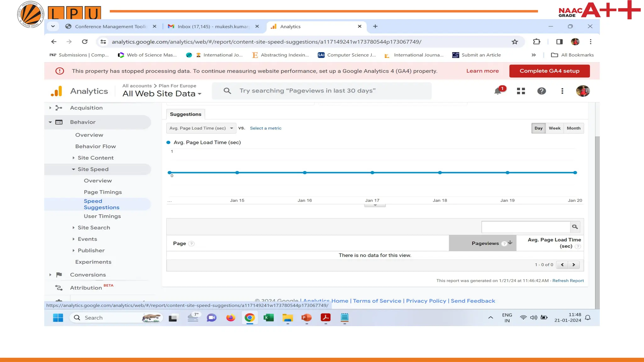Open Chrome extensions puzzle icon

536,42
